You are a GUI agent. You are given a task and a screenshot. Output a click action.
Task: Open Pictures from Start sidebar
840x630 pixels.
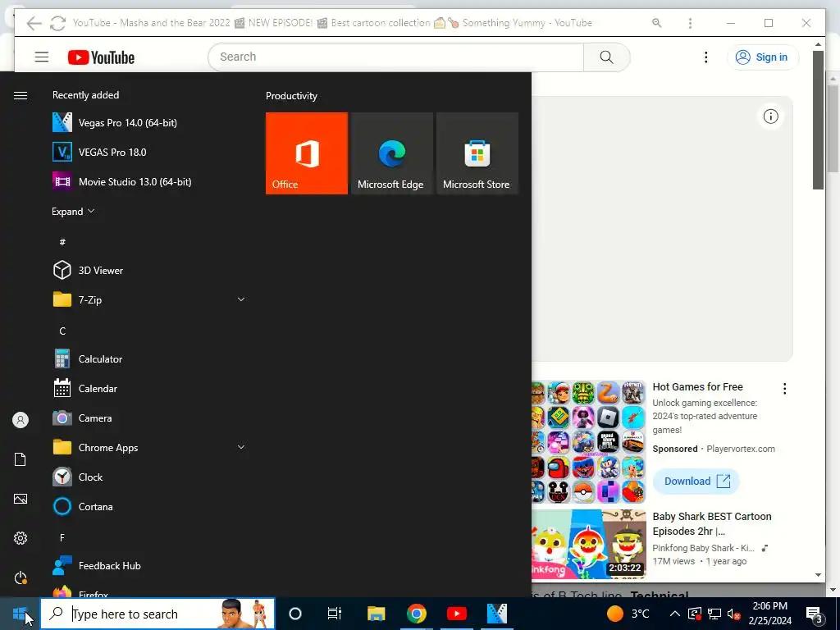click(x=21, y=499)
